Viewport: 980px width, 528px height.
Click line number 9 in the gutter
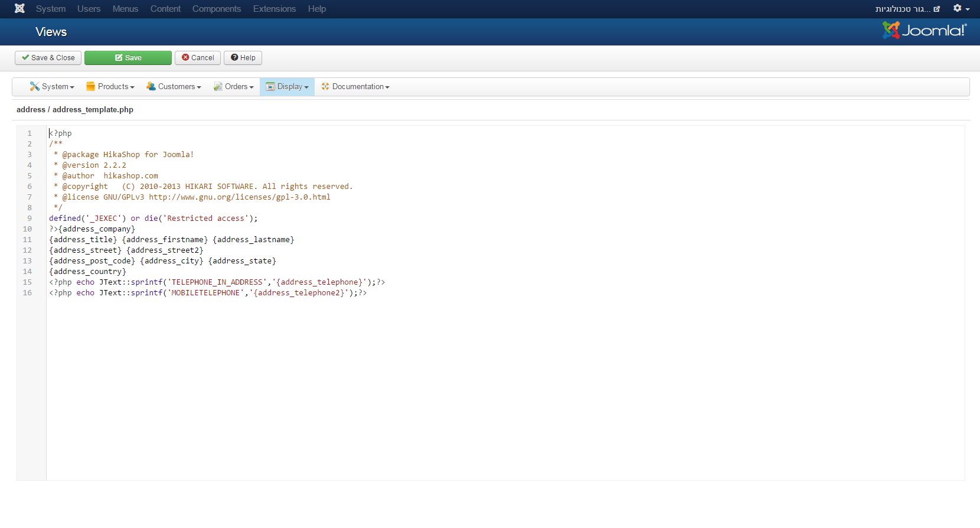point(30,219)
